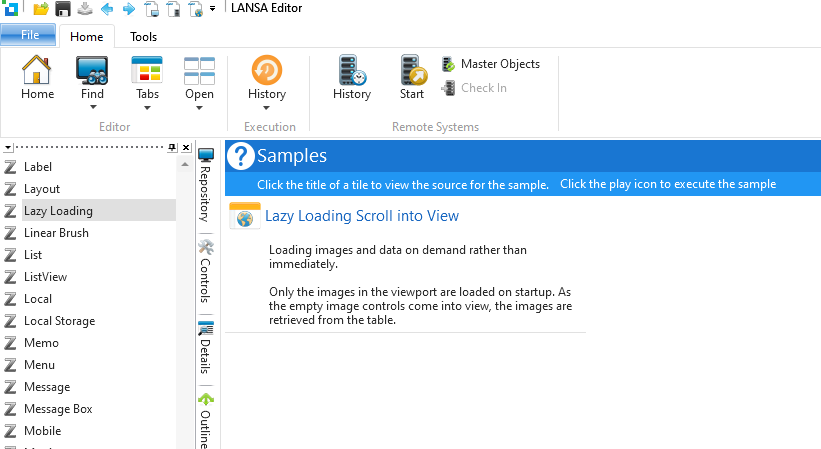
Task: Click the Z icon beside Message Box
Action: pyautogui.click(x=10, y=409)
